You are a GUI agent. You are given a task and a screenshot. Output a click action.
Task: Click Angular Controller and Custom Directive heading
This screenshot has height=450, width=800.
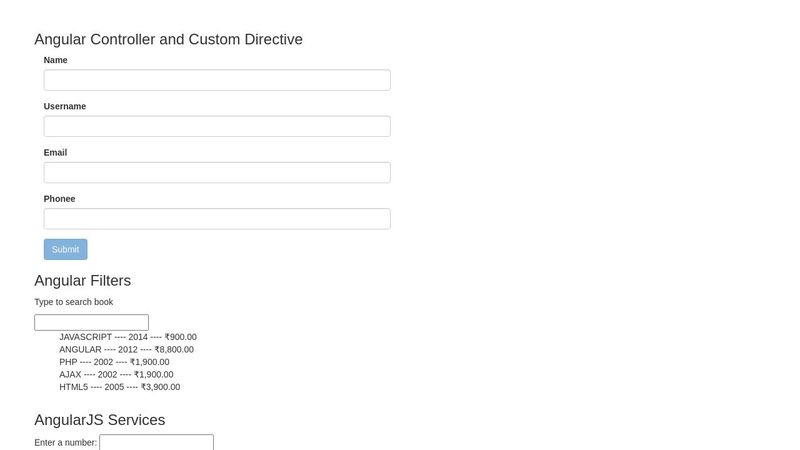tap(168, 39)
